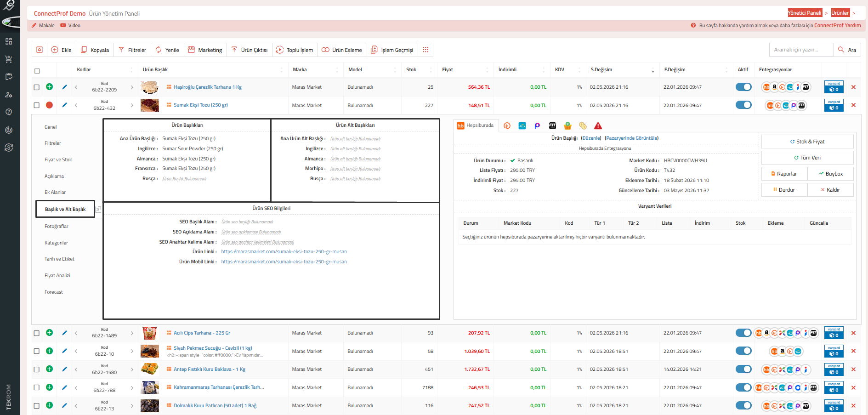
Task: Show next code for 6b22-2209 using right chevron
Action: pos(132,87)
